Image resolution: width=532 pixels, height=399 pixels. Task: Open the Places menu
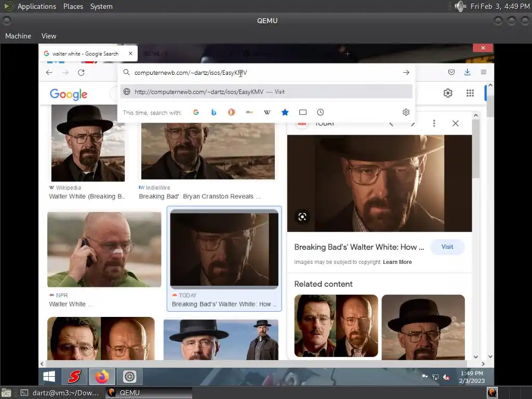73,6
